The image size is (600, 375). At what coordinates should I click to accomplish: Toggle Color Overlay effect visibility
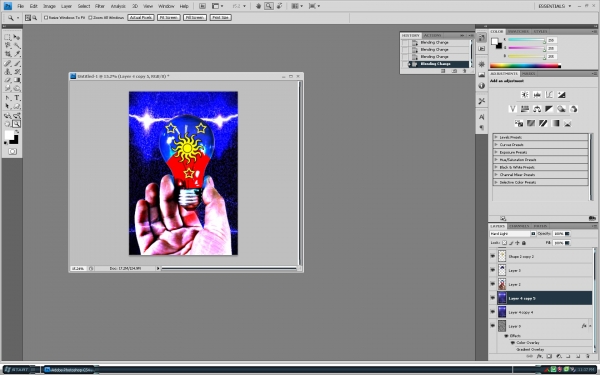point(513,342)
